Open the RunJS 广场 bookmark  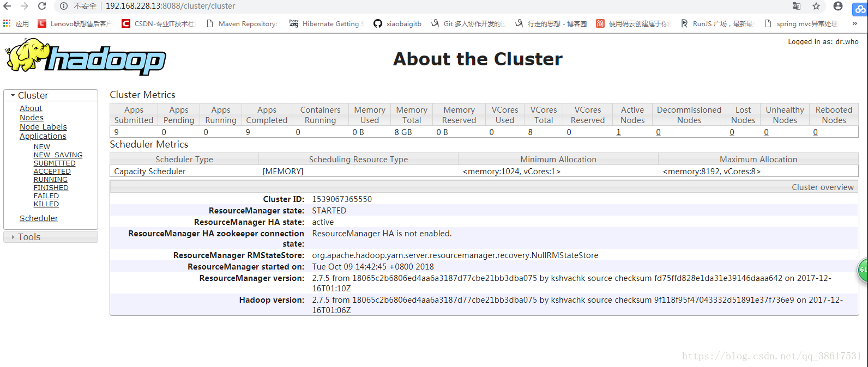tap(717, 23)
